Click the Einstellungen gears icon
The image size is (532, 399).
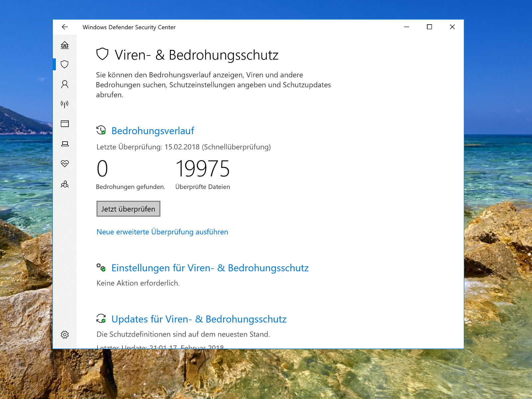101,267
